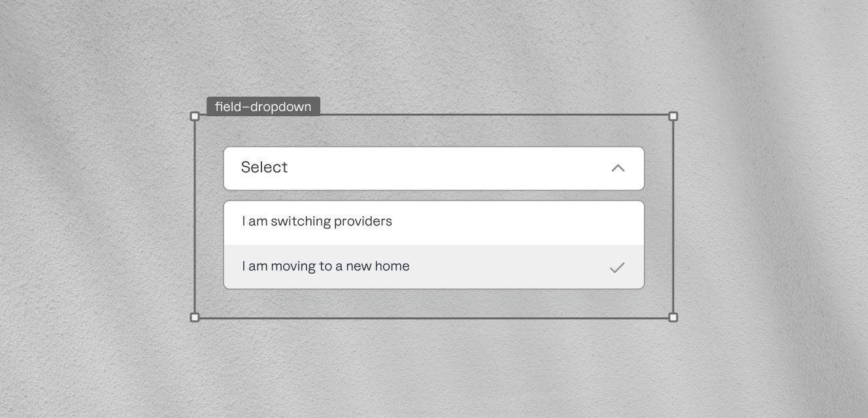Choose "I am switching providers" option
The image size is (868, 418).
(317, 221)
